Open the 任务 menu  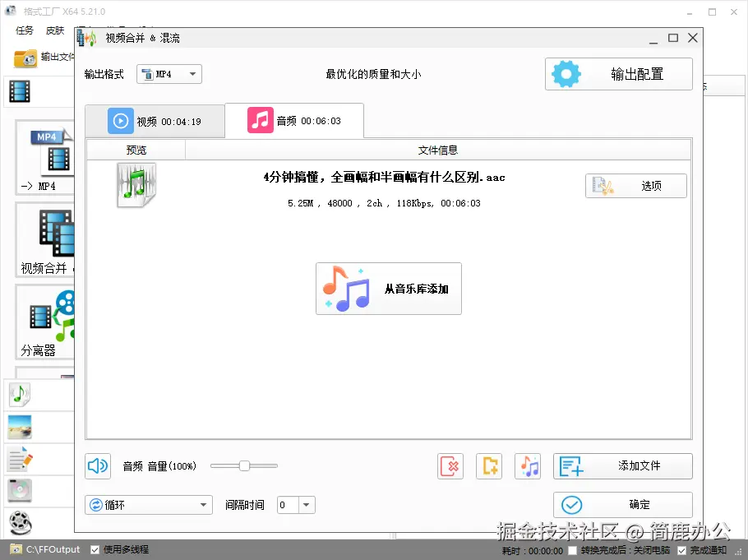click(x=24, y=30)
